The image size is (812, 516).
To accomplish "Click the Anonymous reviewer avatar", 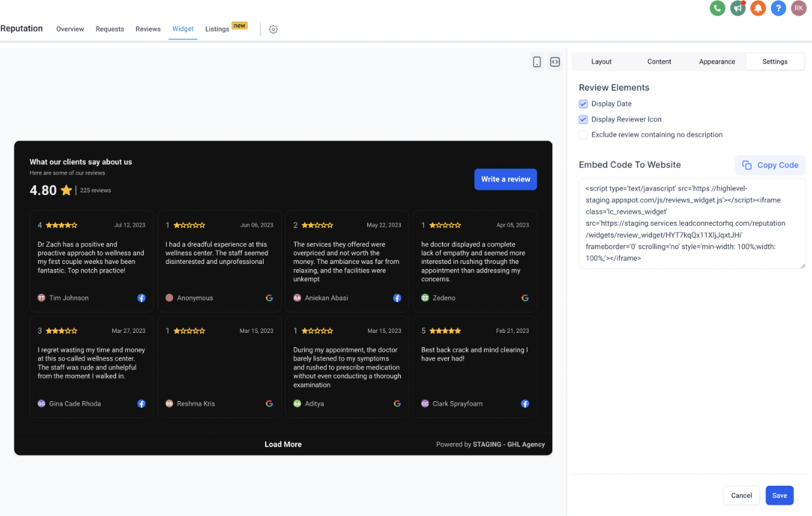I will pos(169,298).
